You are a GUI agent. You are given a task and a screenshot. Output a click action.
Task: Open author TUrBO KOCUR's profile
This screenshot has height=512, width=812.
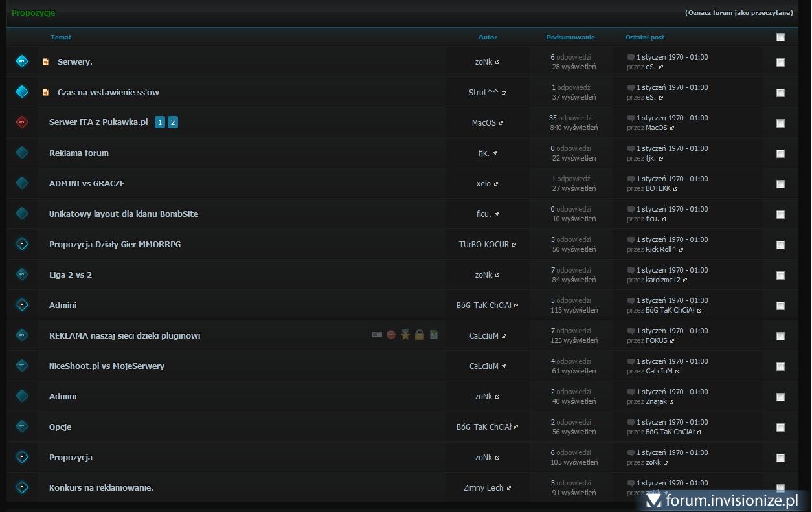click(484, 245)
